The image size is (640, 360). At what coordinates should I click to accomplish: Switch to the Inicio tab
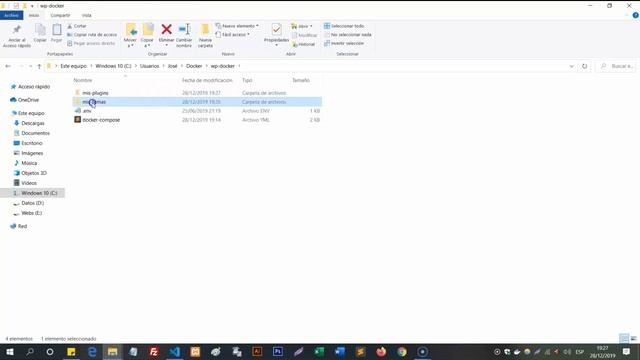(34, 15)
